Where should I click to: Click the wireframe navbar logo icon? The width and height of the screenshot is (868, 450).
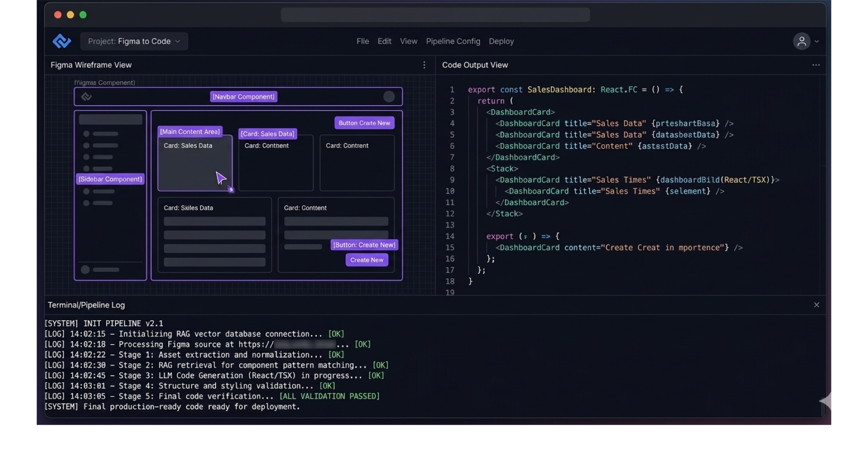tap(86, 97)
